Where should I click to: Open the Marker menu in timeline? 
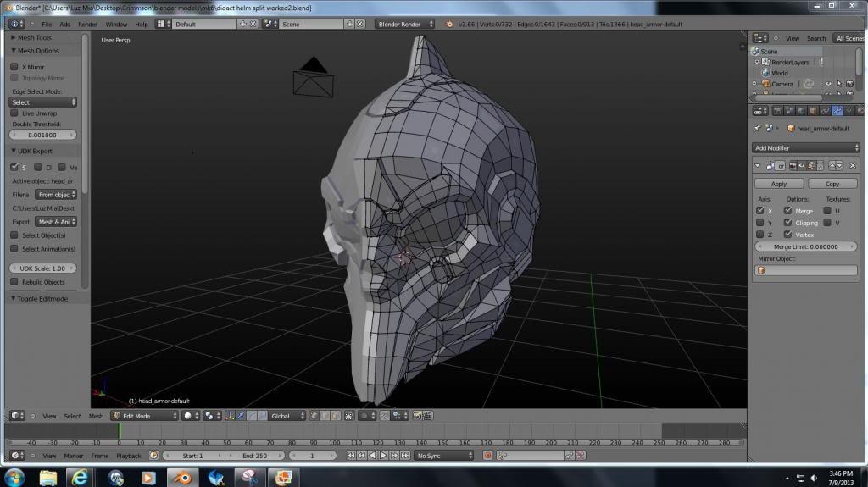coord(73,456)
